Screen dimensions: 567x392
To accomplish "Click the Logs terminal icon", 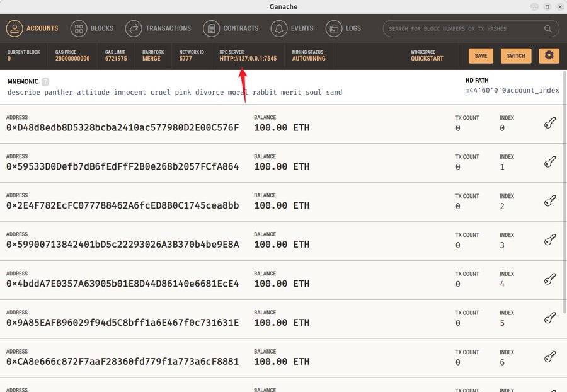I will (x=334, y=28).
